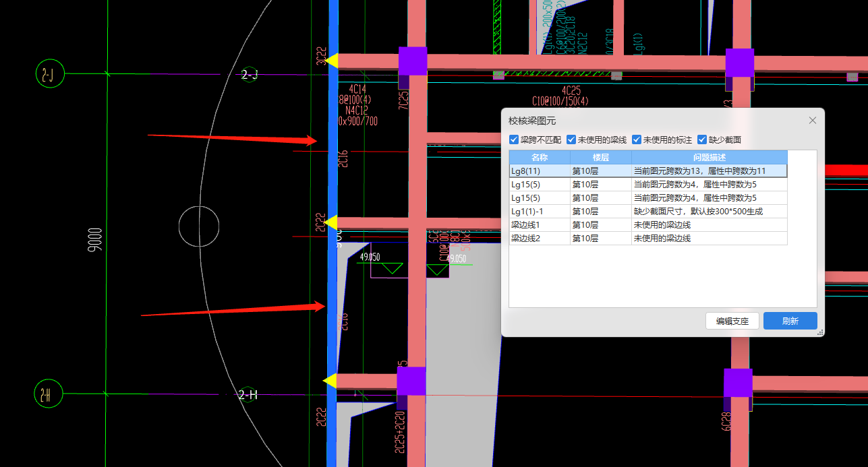Click the 4C25 rebar annotation
The height and width of the screenshot is (467, 868).
click(570, 90)
